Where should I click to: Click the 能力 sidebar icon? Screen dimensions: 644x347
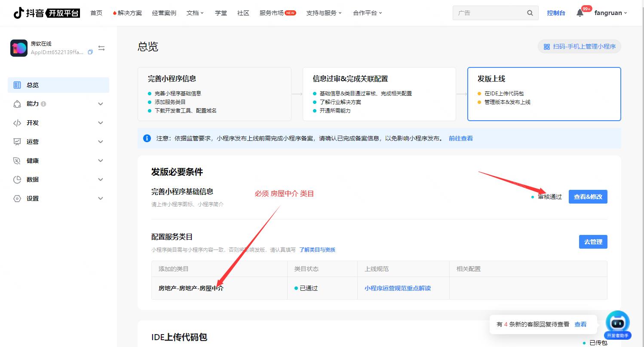point(17,104)
